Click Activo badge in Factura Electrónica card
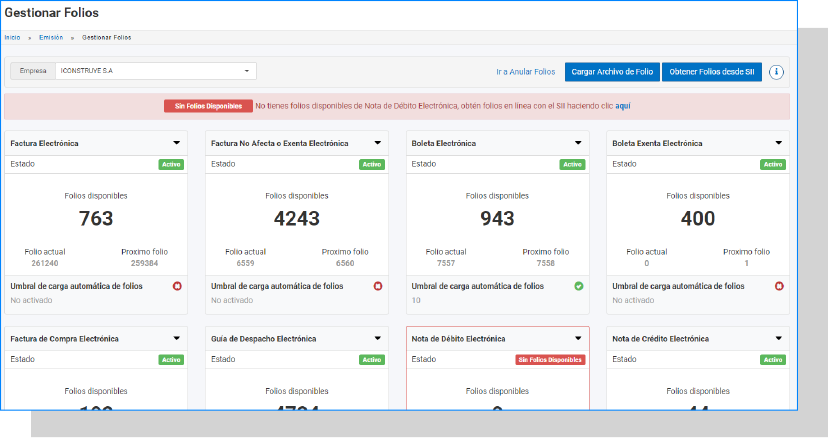828x438 pixels. pyautogui.click(x=171, y=164)
